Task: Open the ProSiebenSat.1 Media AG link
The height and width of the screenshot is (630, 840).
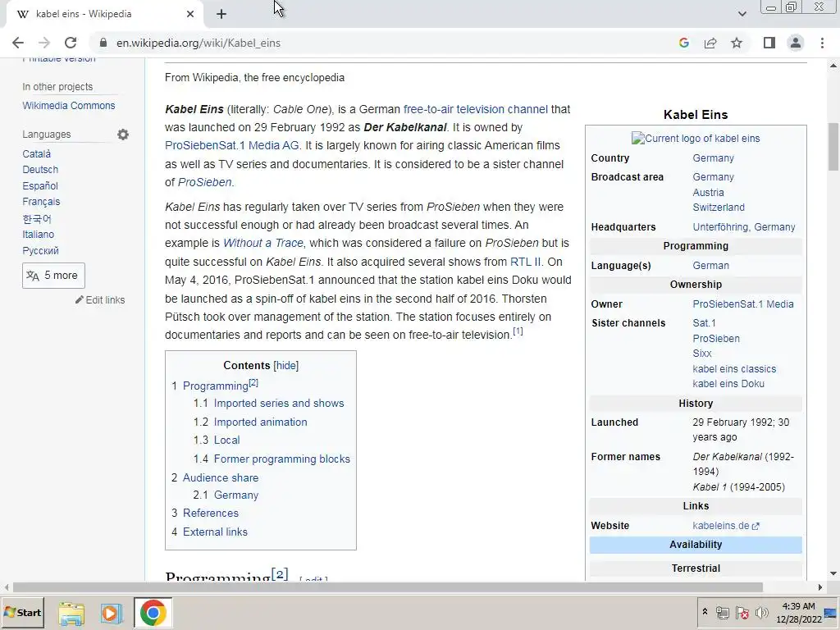Action: point(232,146)
